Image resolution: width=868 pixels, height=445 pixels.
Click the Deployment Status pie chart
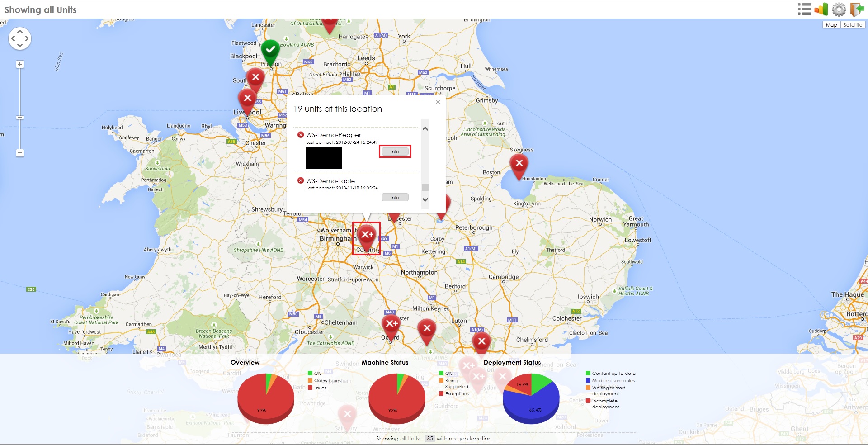pyautogui.click(x=531, y=398)
